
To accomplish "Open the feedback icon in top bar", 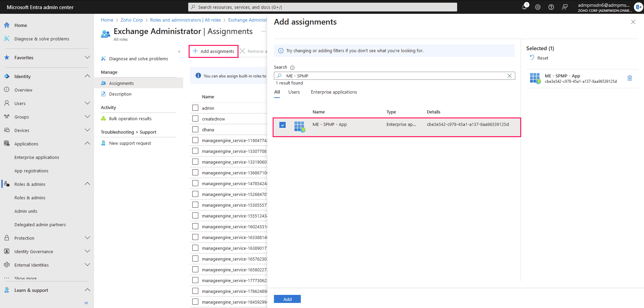I will tap(565, 7).
